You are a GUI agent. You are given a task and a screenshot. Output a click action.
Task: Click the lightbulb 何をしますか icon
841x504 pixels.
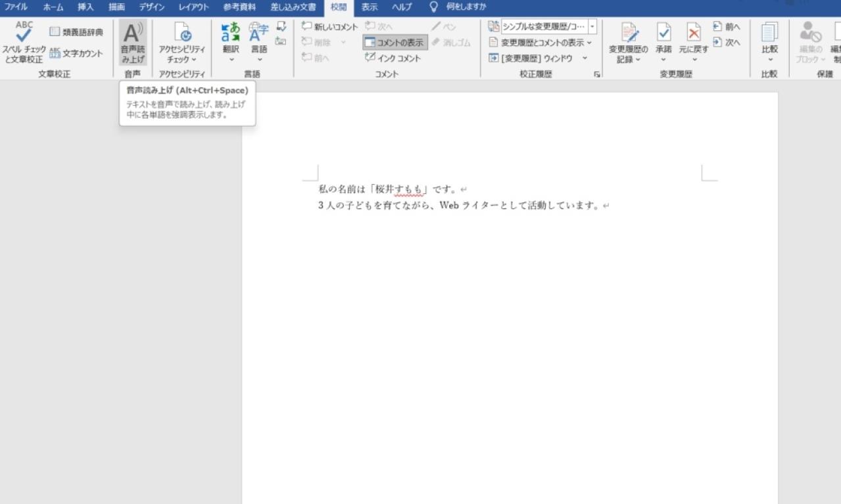point(433,7)
